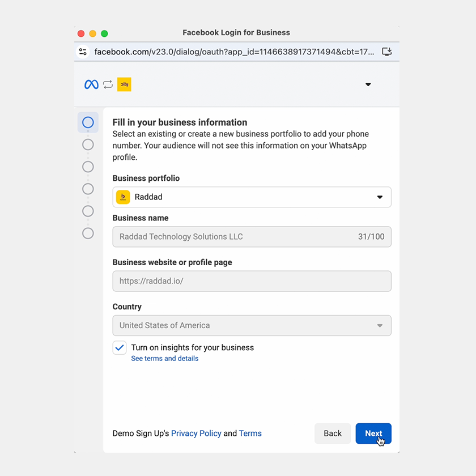Click the Raddad portfolio logo icon
Screen dimensions: 476x476
pyautogui.click(x=123, y=197)
